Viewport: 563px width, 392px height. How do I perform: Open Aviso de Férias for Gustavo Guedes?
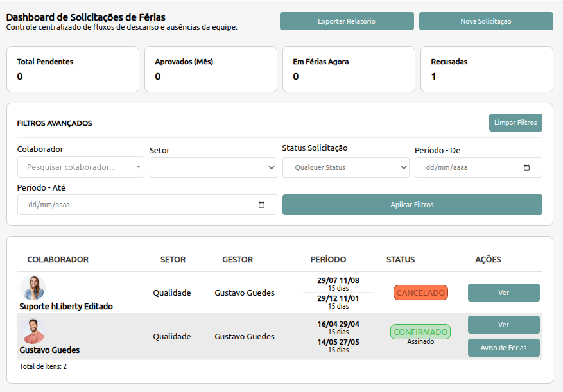pyautogui.click(x=504, y=347)
